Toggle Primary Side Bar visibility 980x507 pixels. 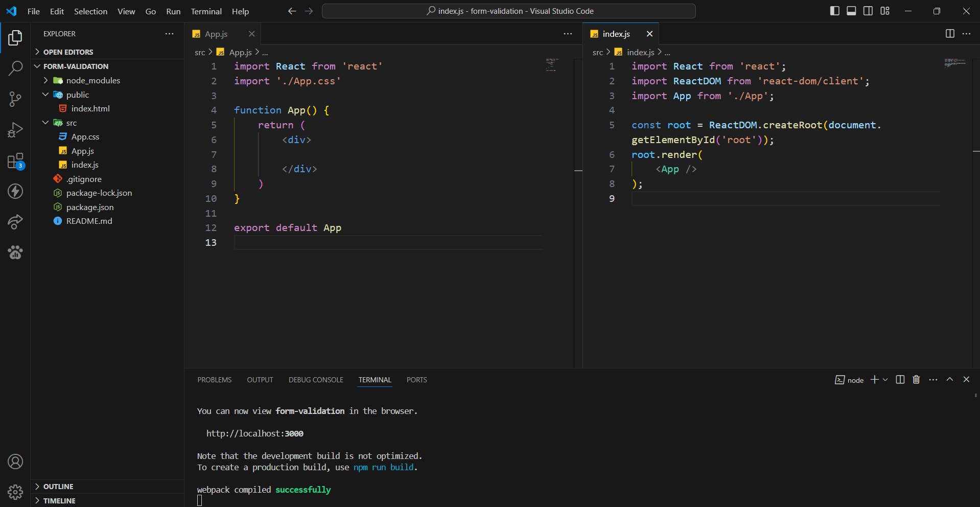pos(834,11)
